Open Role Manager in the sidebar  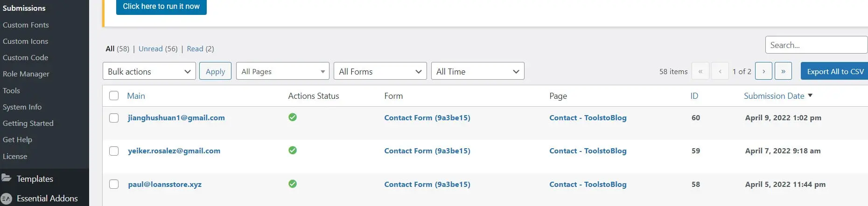pyautogui.click(x=26, y=74)
